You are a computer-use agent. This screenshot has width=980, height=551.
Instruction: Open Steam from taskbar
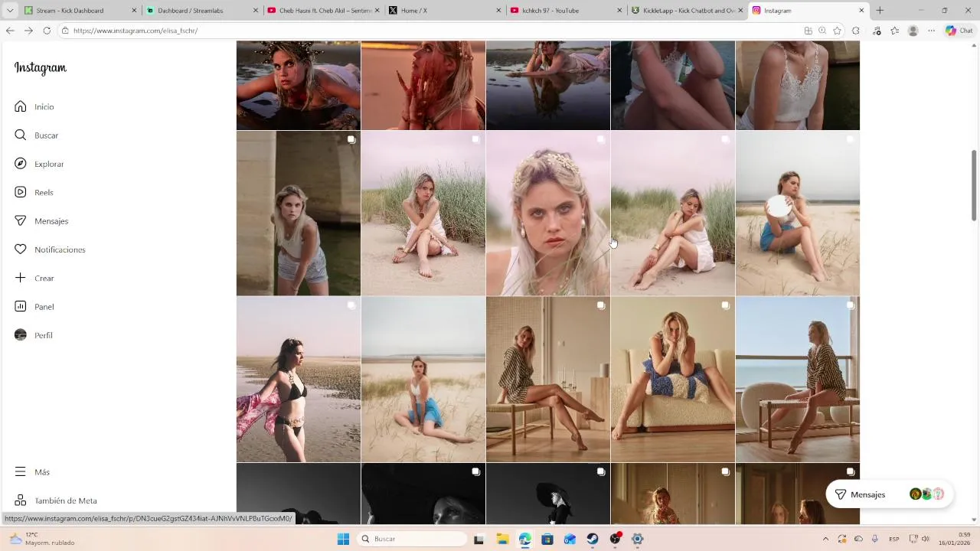point(593,539)
